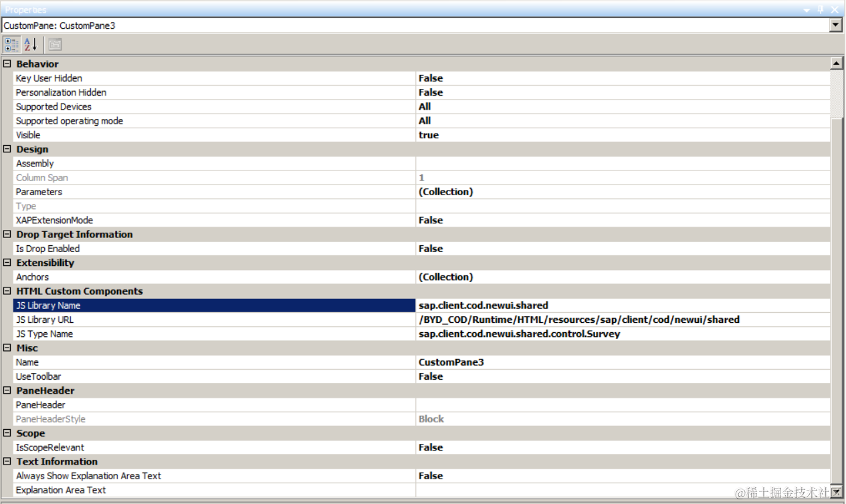Select Supported operating mode property
The height and width of the screenshot is (504, 846).
tap(215, 121)
